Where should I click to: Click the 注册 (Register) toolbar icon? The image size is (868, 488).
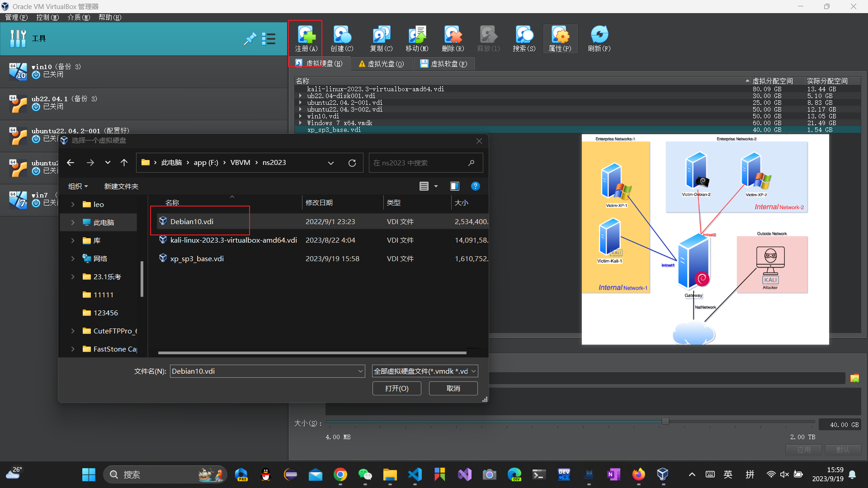pyautogui.click(x=306, y=39)
